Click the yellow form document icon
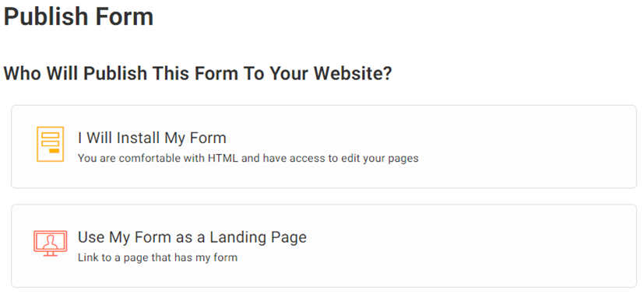The width and height of the screenshot is (644, 294). [50, 144]
